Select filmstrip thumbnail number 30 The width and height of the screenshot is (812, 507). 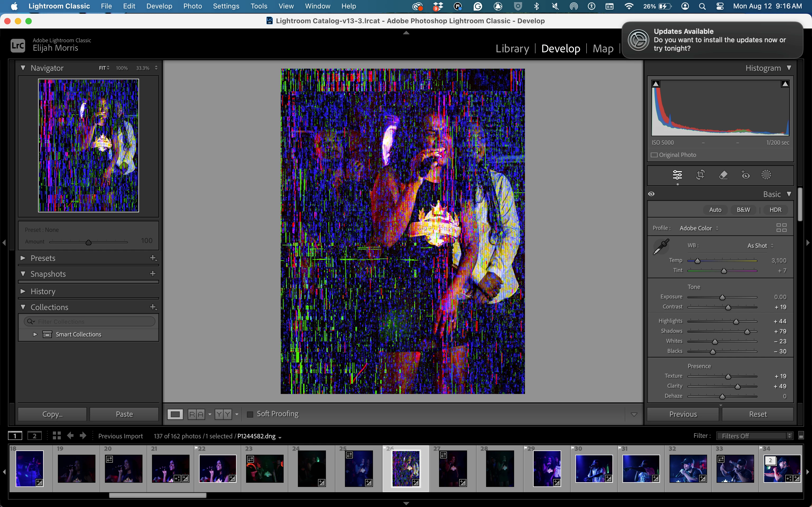tap(594, 468)
